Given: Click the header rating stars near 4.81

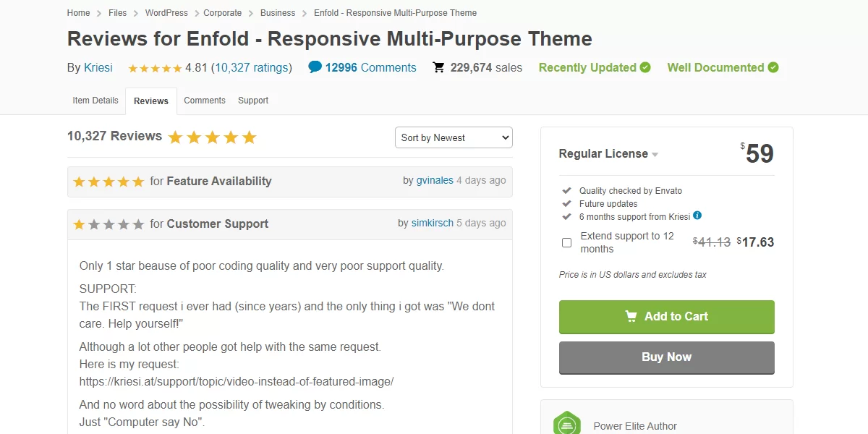Looking at the screenshot, I should pos(155,68).
